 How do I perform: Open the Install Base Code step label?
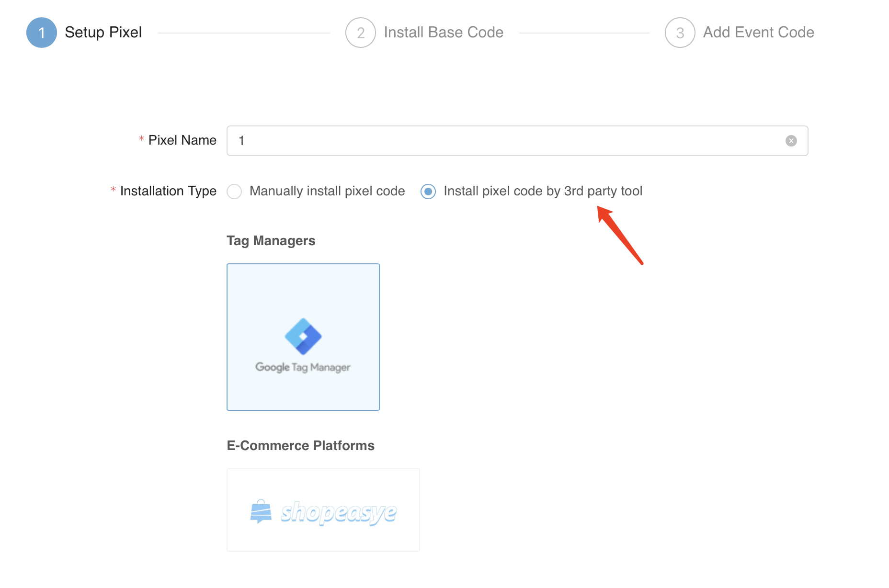[x=444, y=32]
